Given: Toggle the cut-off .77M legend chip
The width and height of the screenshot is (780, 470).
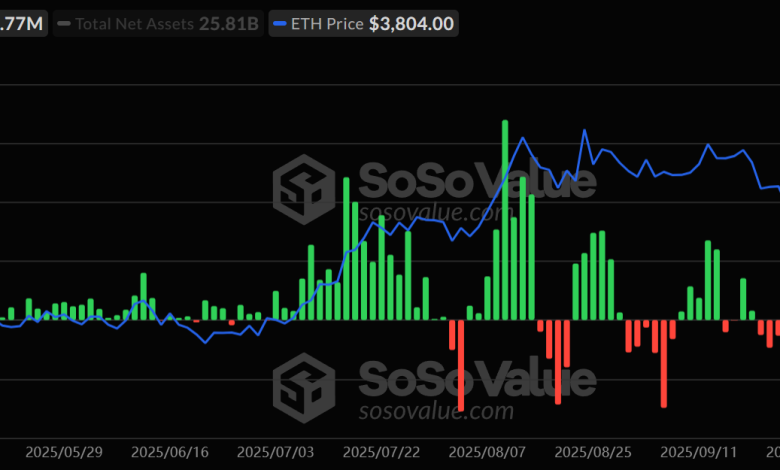Looking at the screenshot, I should tap(22, 23).
